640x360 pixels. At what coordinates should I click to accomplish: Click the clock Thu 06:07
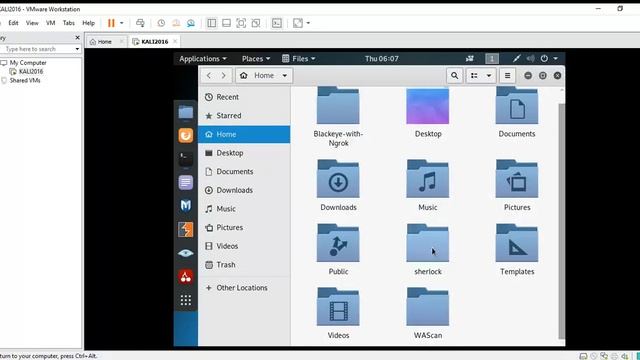(x=382, y=59)
